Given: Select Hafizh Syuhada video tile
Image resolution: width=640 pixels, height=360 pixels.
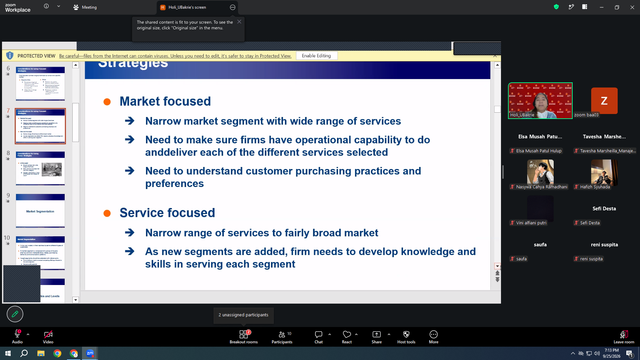Looking at the screenshot, I should (604, 172).
